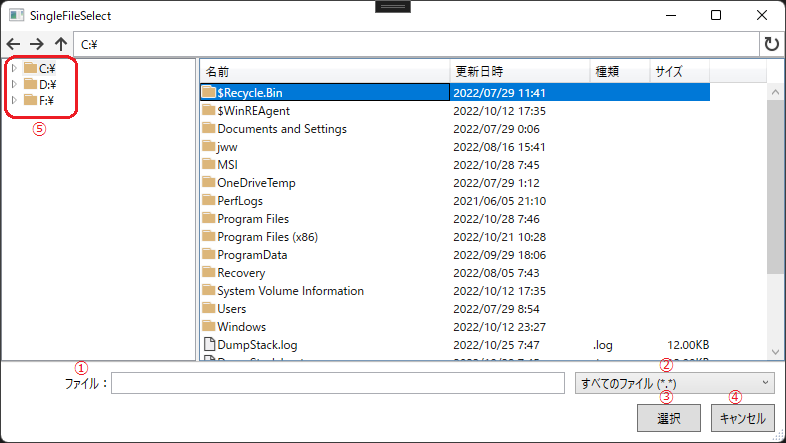Click the C:¥ drive folder icon
786x443 pixels.
pos(31,68)
